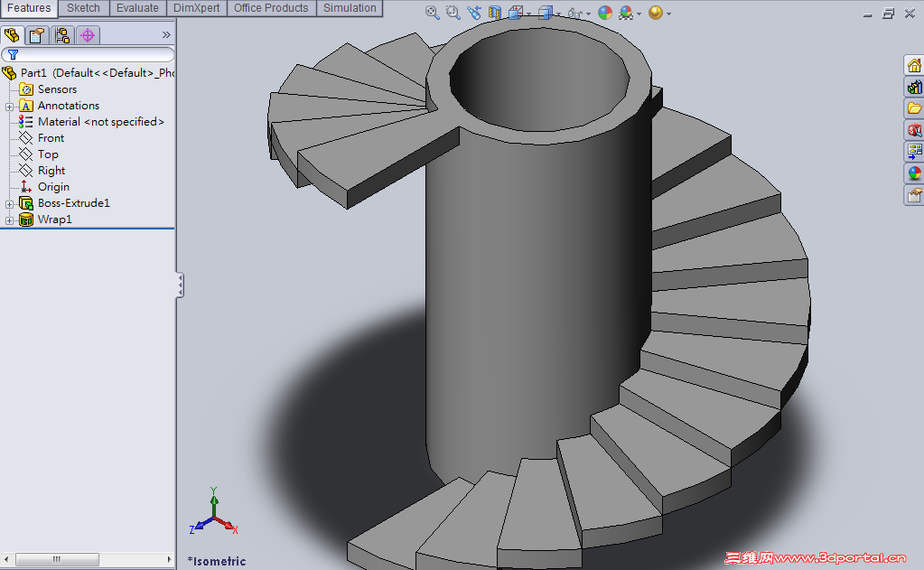This screenshot has width=924, height=570.
Task: Select the Office Products tab
Action: 271,8
